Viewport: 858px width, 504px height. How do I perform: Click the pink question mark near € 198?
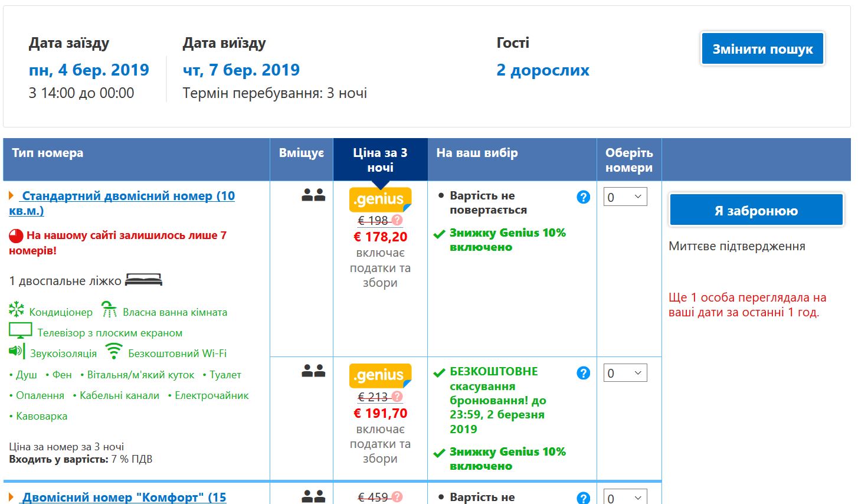point(397,220)
